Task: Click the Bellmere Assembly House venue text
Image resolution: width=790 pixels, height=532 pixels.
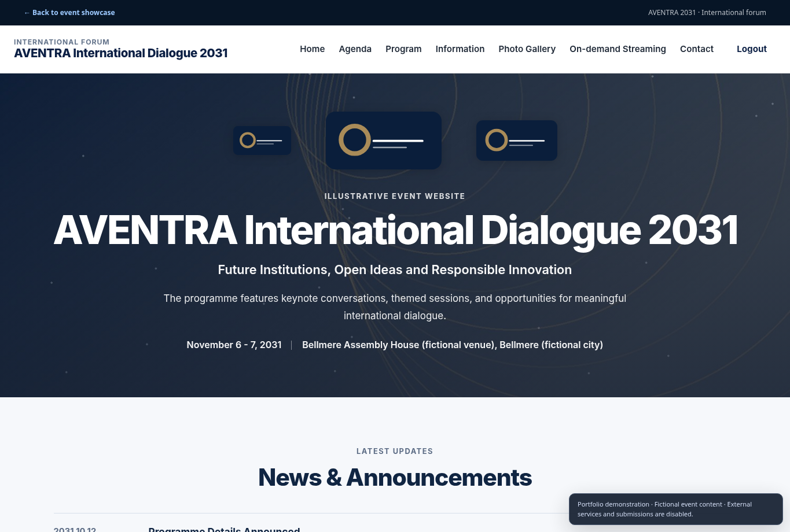Action: [453, 345]
